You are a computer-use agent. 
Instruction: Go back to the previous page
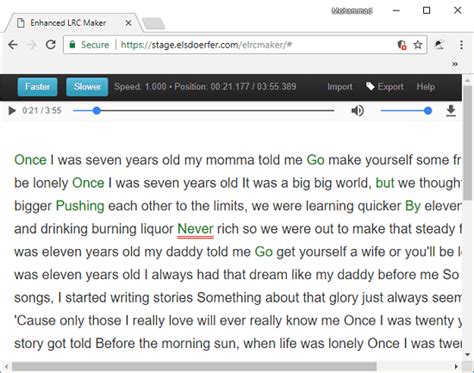pos(13,45)
